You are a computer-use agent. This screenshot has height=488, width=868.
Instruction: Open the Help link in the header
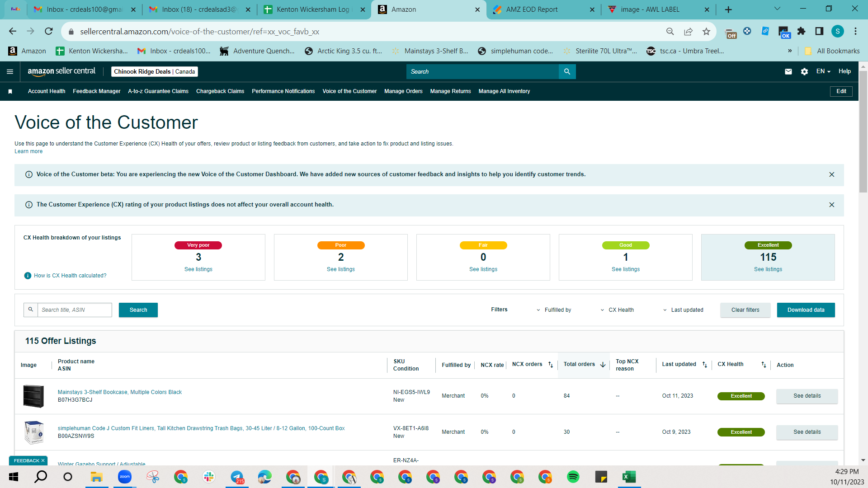(x=844, y=71)
